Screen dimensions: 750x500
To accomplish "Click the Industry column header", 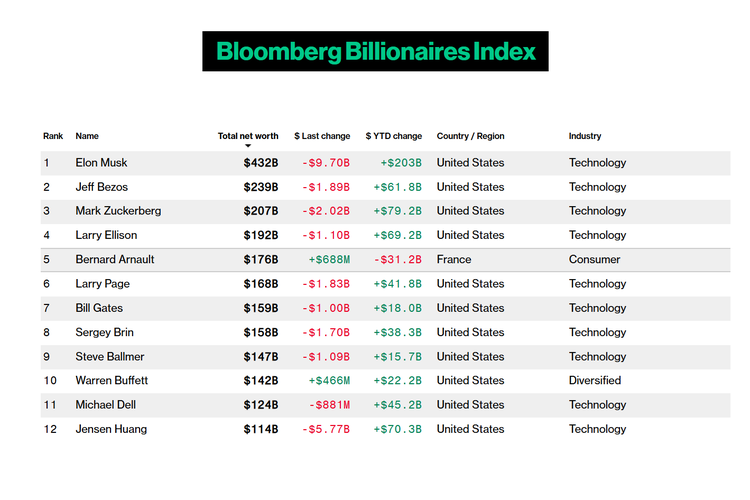I will [x=585, y=136].
